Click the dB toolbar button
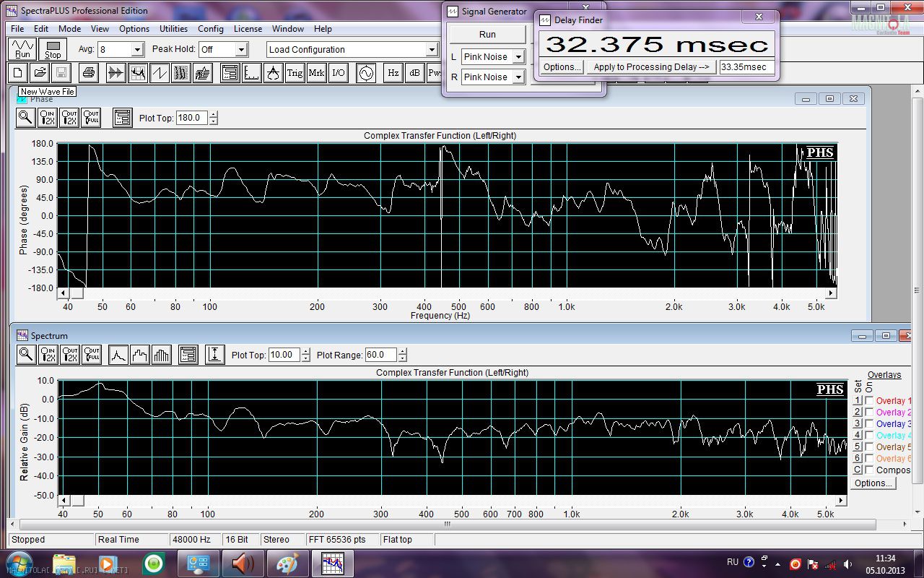This screenshot has height=578, width=924. point(415,73)
